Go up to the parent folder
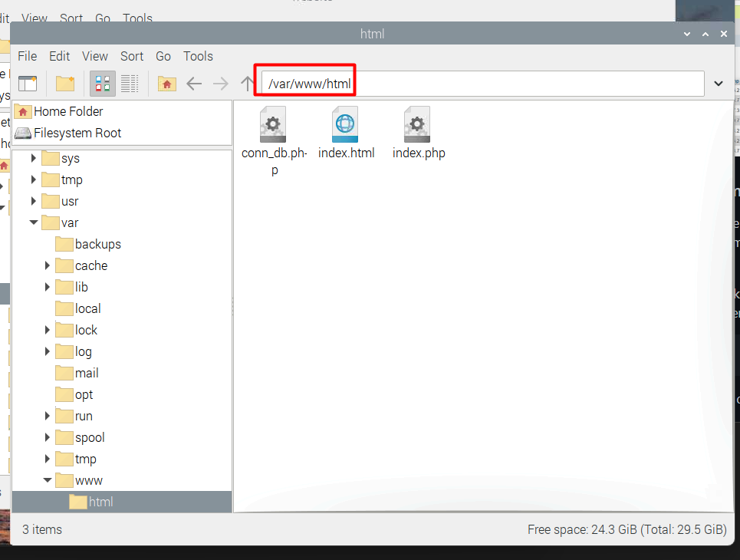Image resolution: width=740 pixels, height=560 pixels. 247,84
